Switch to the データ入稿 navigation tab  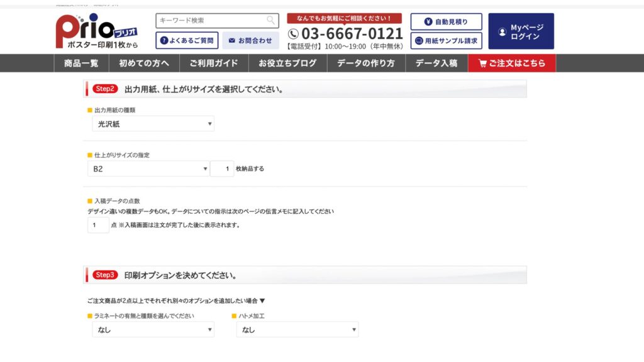tap(438, 63)
